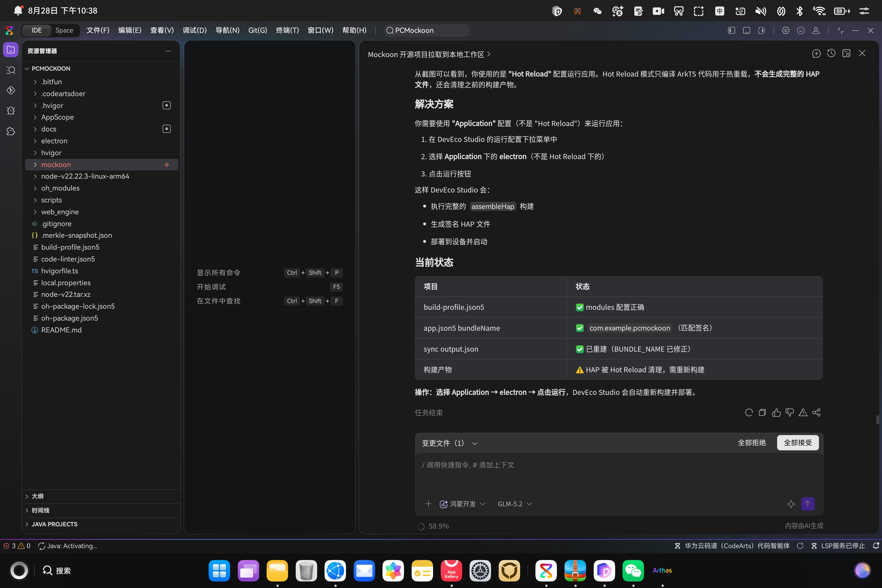
Task: Open the Source Control sidebar icon
Action: coord(10,90)
